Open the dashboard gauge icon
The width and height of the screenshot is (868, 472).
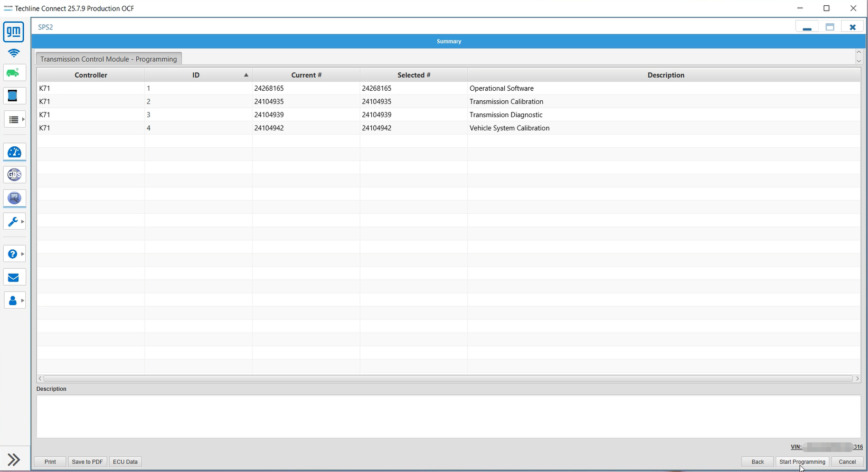tap(14, 153)
